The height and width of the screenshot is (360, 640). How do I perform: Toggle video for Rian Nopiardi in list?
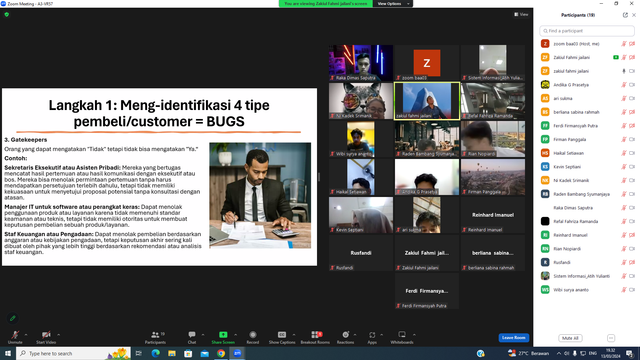pos(632,249)
